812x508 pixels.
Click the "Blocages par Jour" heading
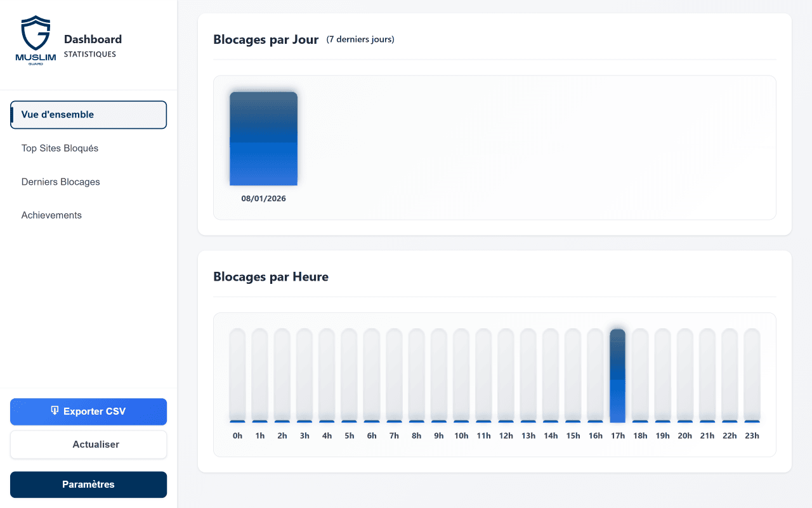click(x=266, y=39)
